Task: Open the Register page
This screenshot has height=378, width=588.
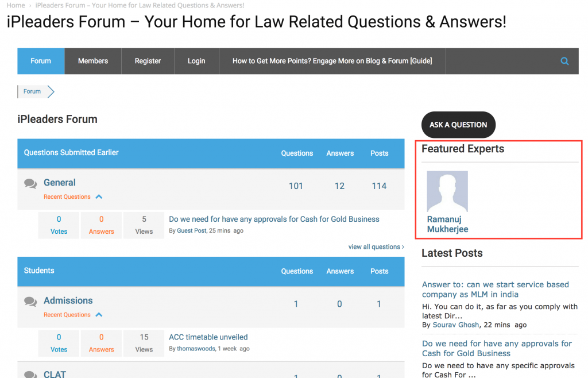Action: click(x=147, y=61)
